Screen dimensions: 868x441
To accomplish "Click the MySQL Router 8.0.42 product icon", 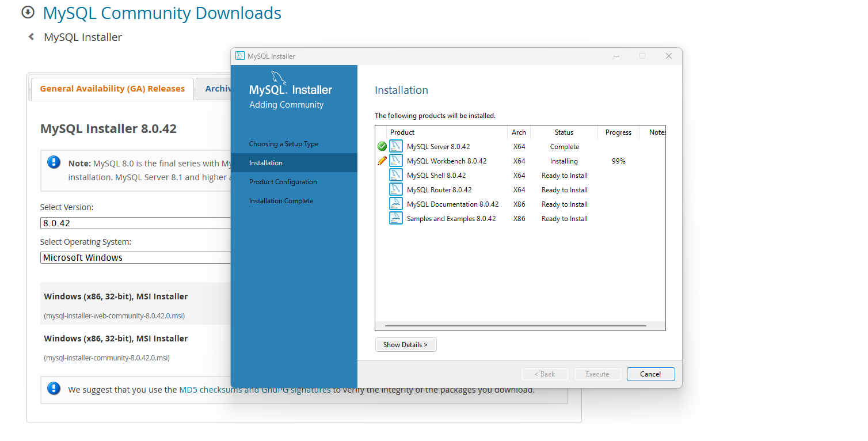I will [396, 189].
